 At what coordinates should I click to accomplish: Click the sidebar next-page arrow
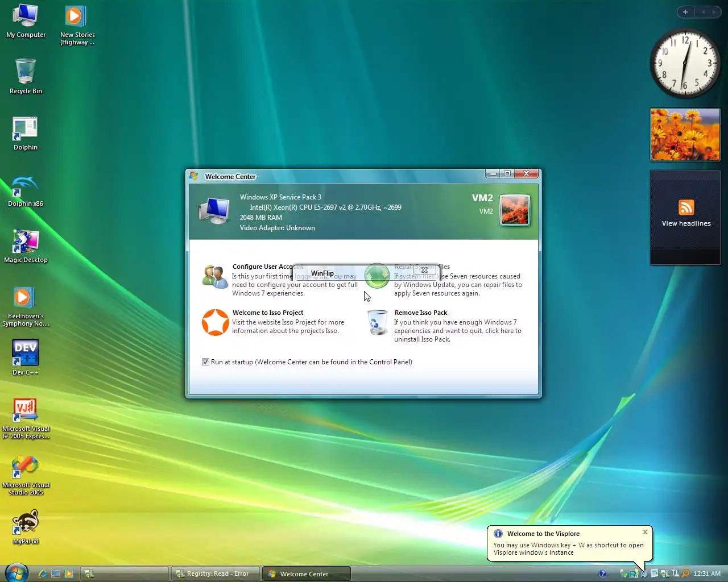pyautogui.click(x=714, y=12)
